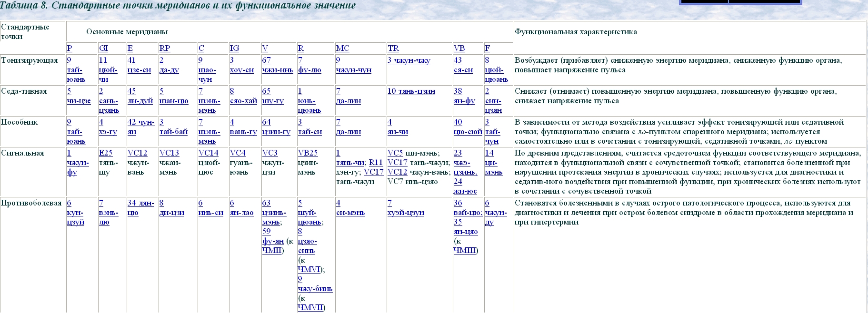The width and height of the screenshot is (868, 313).
Task: Open the V meridian header link
Action: point(265,49)
